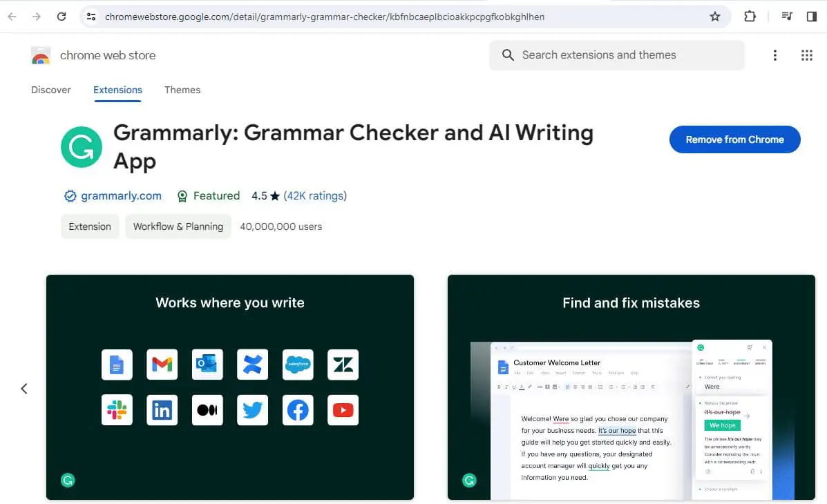The image size is (827, 504).
Task: Click the media controls icon in the toolbar
Action: pyautogui.click(x=786, y=16)
